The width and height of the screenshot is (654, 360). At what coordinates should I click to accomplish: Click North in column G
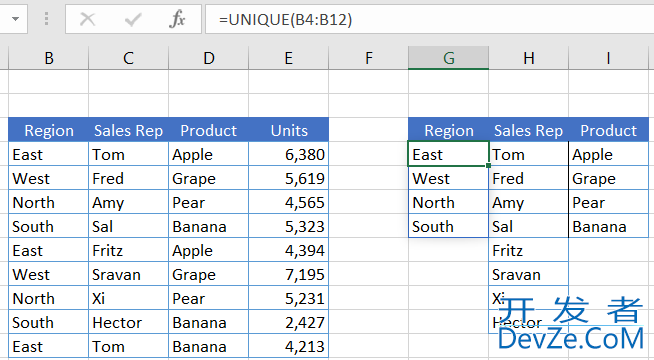tap(448, 202)
